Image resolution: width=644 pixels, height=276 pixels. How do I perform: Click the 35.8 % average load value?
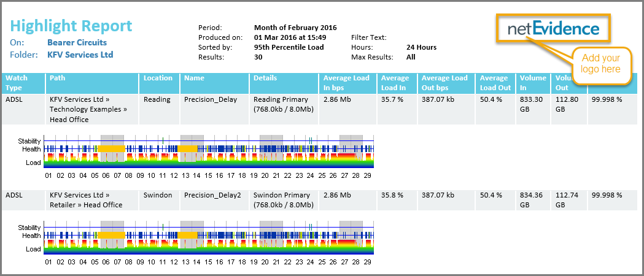point(392,195)
